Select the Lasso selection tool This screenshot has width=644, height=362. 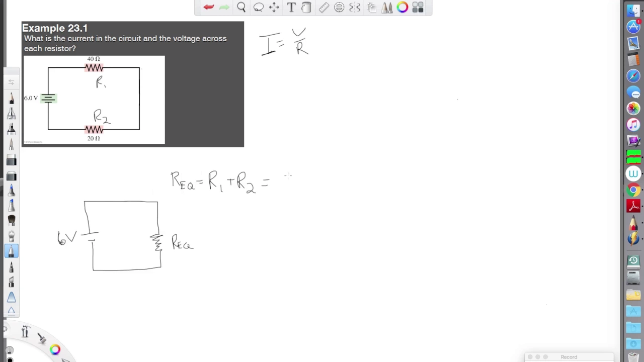[258, 7]
